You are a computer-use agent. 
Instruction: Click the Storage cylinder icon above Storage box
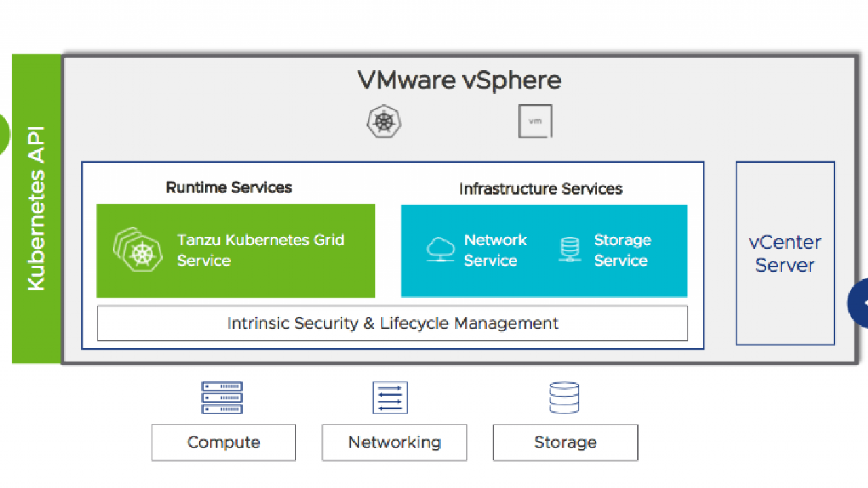coord(564,398)
